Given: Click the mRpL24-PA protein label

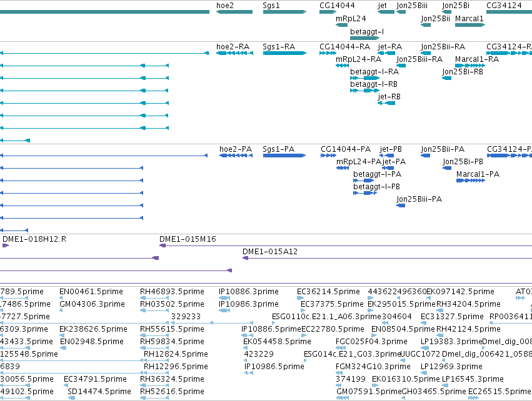Looking at the screenshot, I should point(359,162).
